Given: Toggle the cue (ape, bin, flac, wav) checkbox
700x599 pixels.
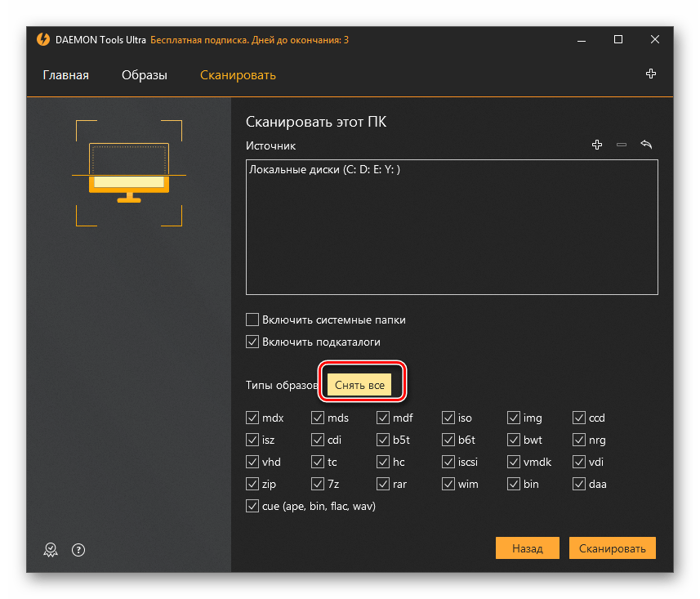Looking at the screenshot, I should pos(252,506).
